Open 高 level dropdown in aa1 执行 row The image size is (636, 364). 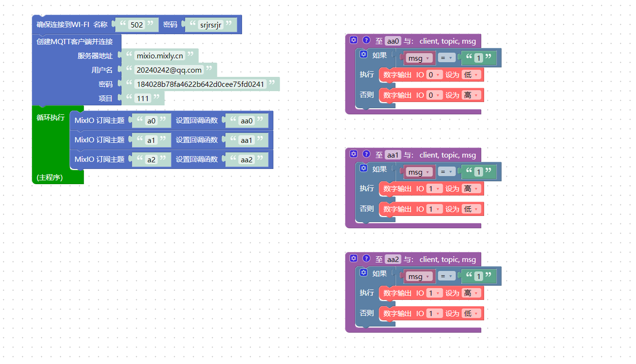tap(471, 189)
